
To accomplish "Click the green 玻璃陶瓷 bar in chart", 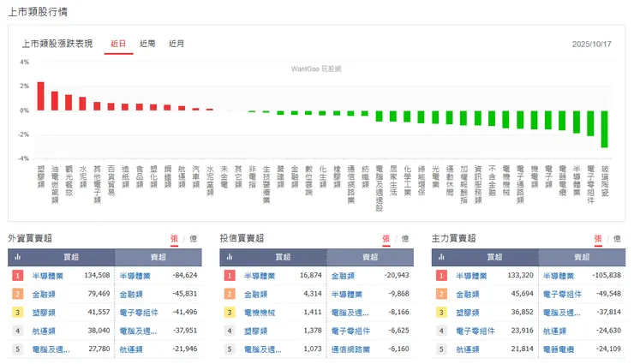I will click(x=605, y=129).
